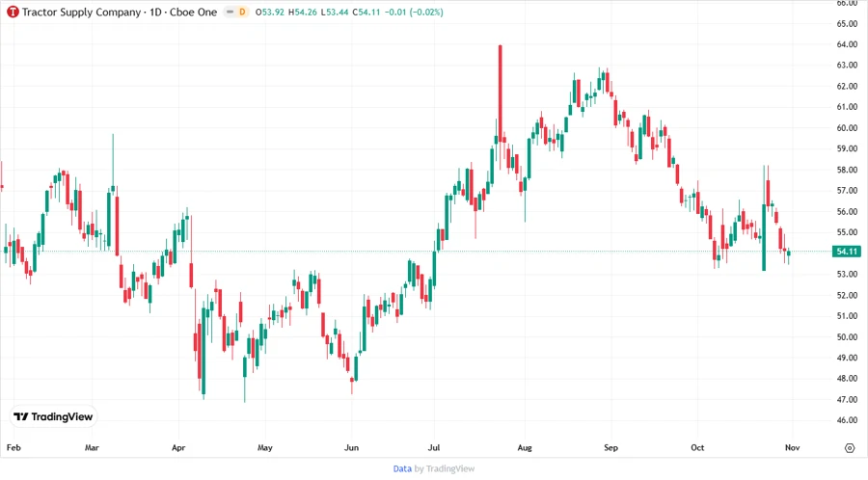Click the Jul label on time axis
868x480 pixels.
[434, 447]
